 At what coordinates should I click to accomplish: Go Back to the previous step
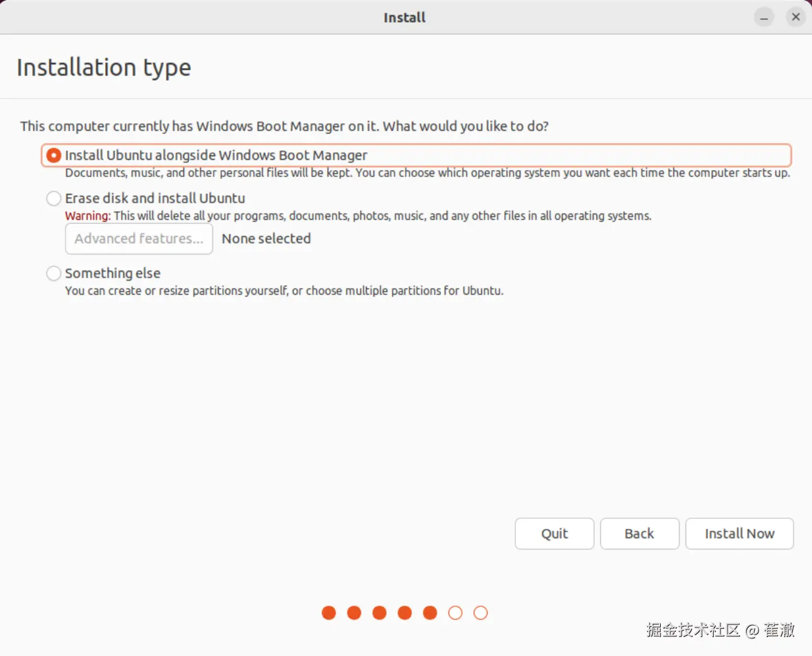pyautogui.click(x=639, y=534)
